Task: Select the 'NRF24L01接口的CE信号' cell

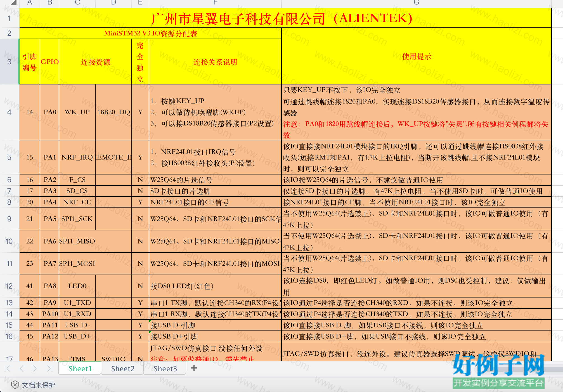Action: pyautogui.click(x=215, y=202)
